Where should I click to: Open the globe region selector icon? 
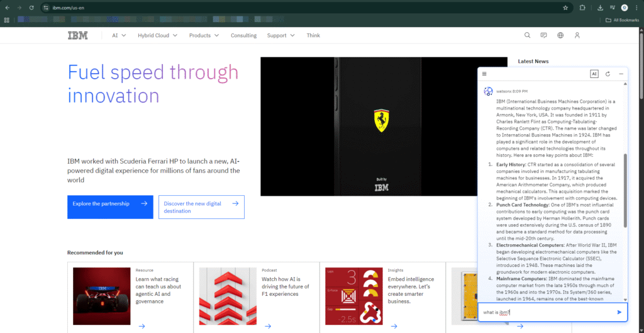coord(560,35)
